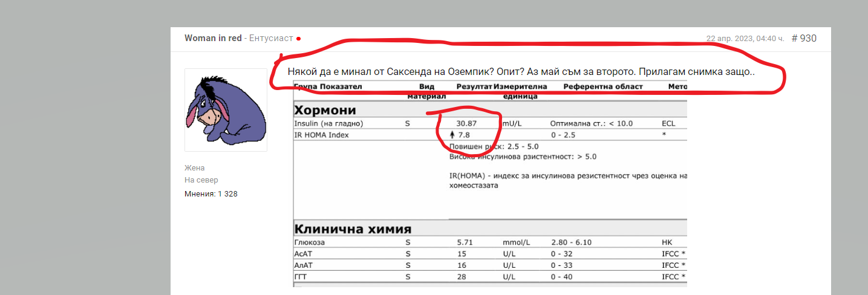Click the Жена gender label
Screen dimensions: 868x295
coord(195,168)
